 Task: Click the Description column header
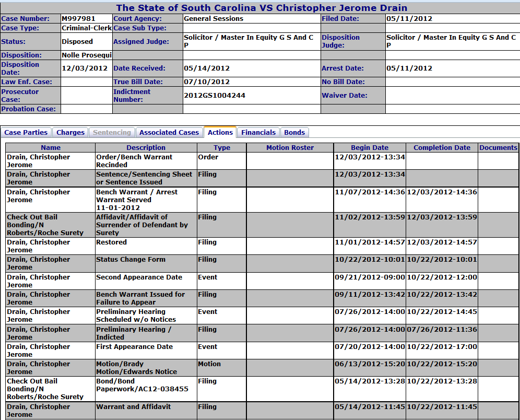(x=146, y=148)
